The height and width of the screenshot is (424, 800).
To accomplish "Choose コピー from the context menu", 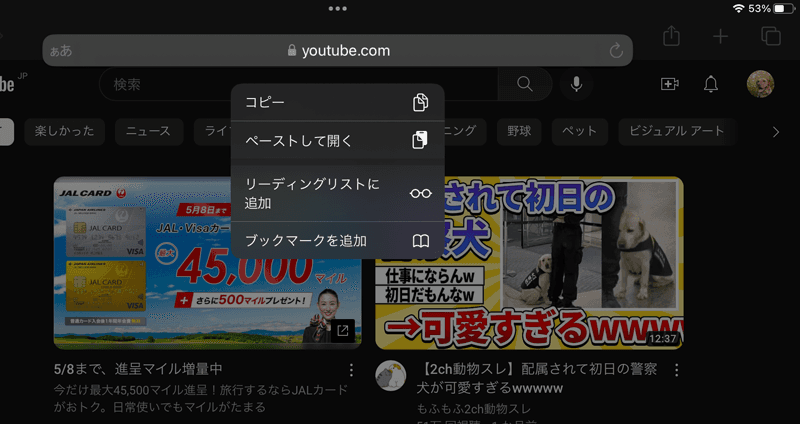I will (x=337, y=103).
